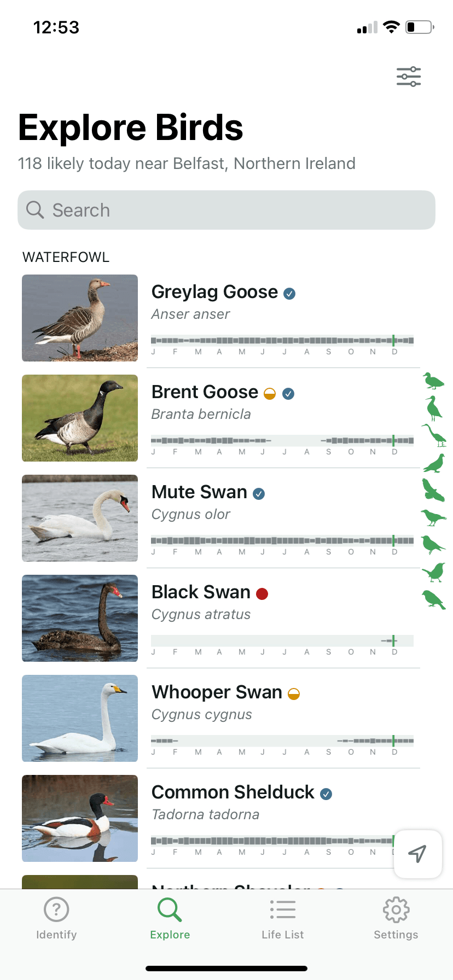Open the Life List checklist icon

coord(282,909)
